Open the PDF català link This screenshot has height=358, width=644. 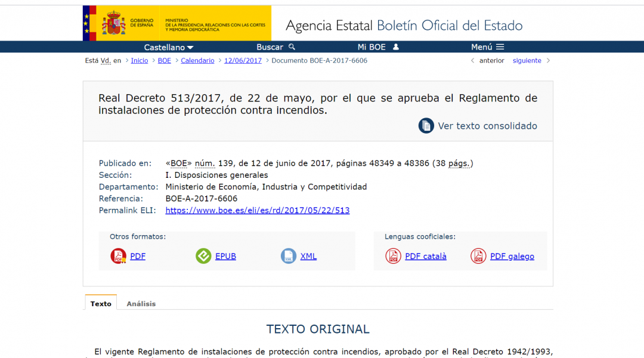tap(426, 256)
